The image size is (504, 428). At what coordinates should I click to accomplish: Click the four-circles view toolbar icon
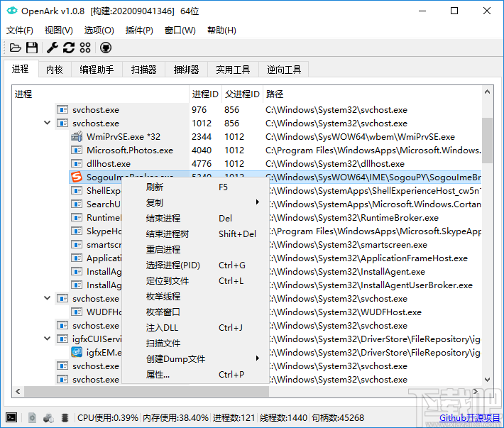(85, 48)
